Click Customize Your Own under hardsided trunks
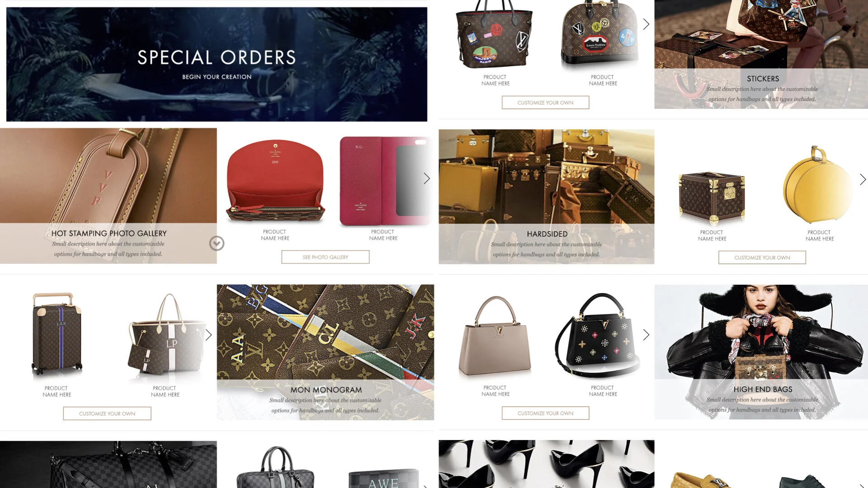This screenshot has width=868, height=488. click(762, 258)
